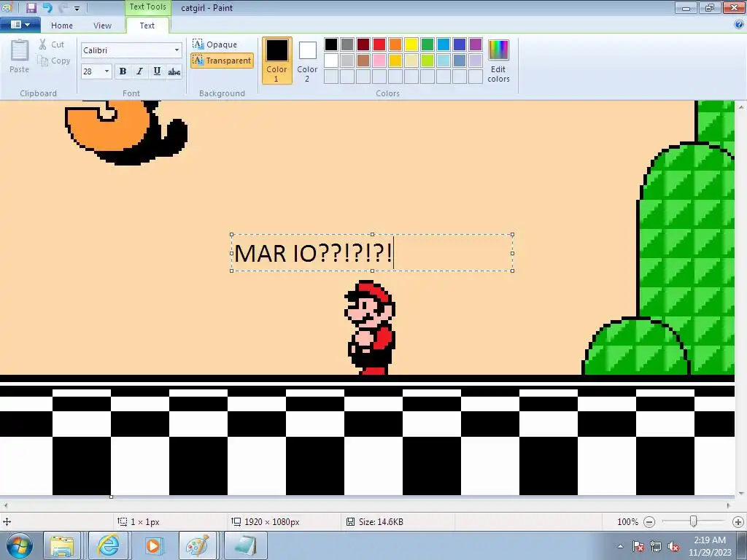Screen dimensions: 747x560
Task: Pick the black color swatch
Action: (331, 44)
